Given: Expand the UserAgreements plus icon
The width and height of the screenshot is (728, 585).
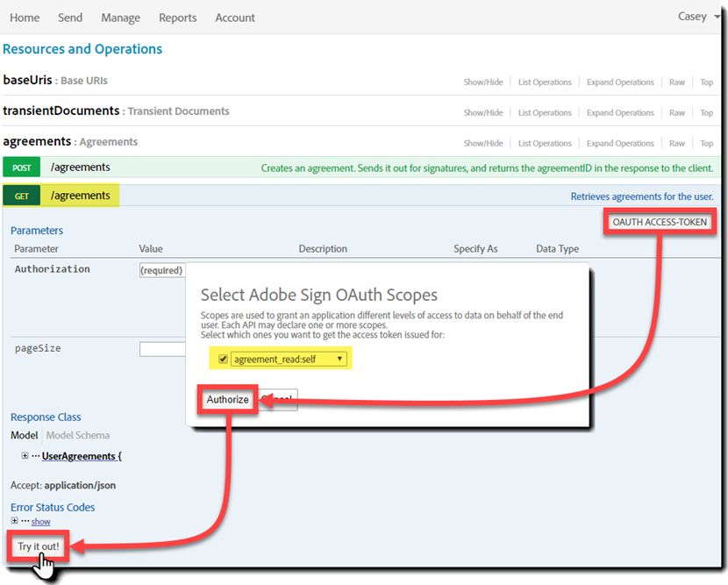Looking at the screenshot, I should pos(25,455).
